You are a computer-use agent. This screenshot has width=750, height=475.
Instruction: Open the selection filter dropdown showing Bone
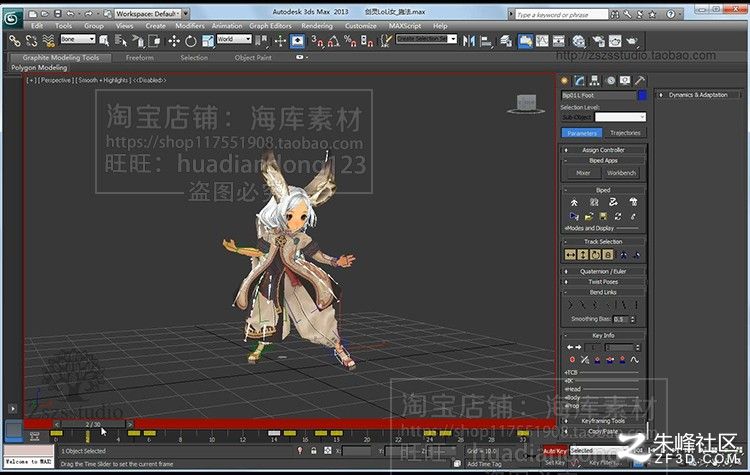[77, 39]
